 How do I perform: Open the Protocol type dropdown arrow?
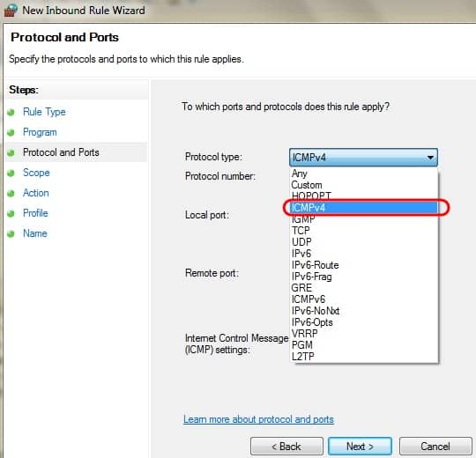coord(430,158)
